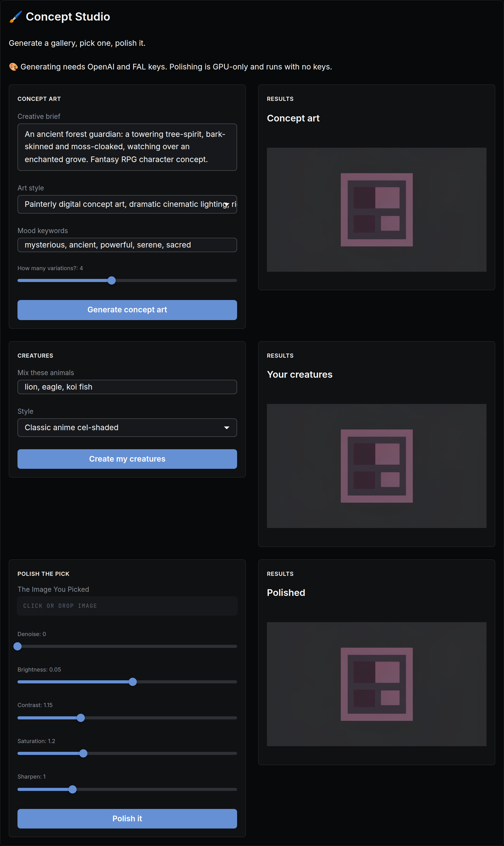Click the palette emoji before Generating needs
The height and width of the screenshot is (846, 504).
[x=13, y=67]
